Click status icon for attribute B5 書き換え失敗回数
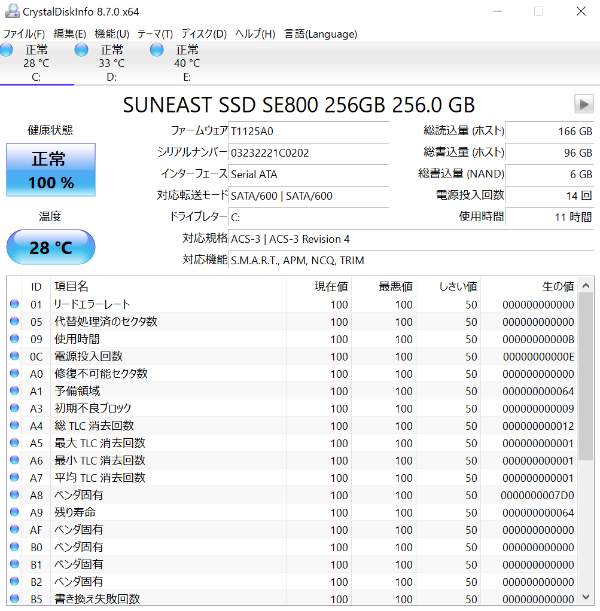600x611 pixels. click(14, 598)
